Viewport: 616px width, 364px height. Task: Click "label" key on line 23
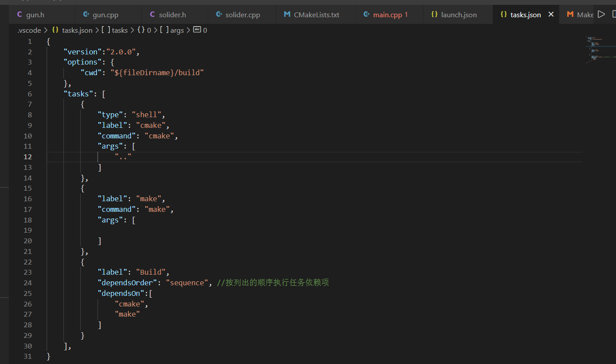(x=112, y=272)
